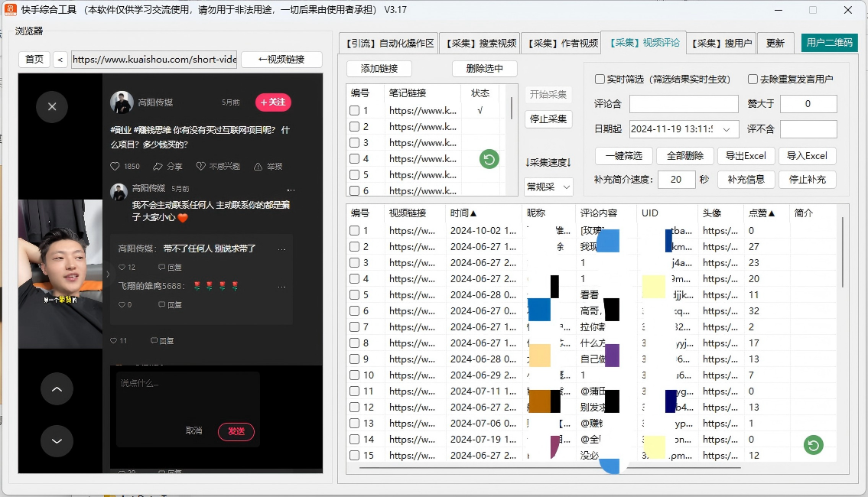Click the 1850 likes heart icon
This screenshot has height=497, width=868.
coord(115,166)
